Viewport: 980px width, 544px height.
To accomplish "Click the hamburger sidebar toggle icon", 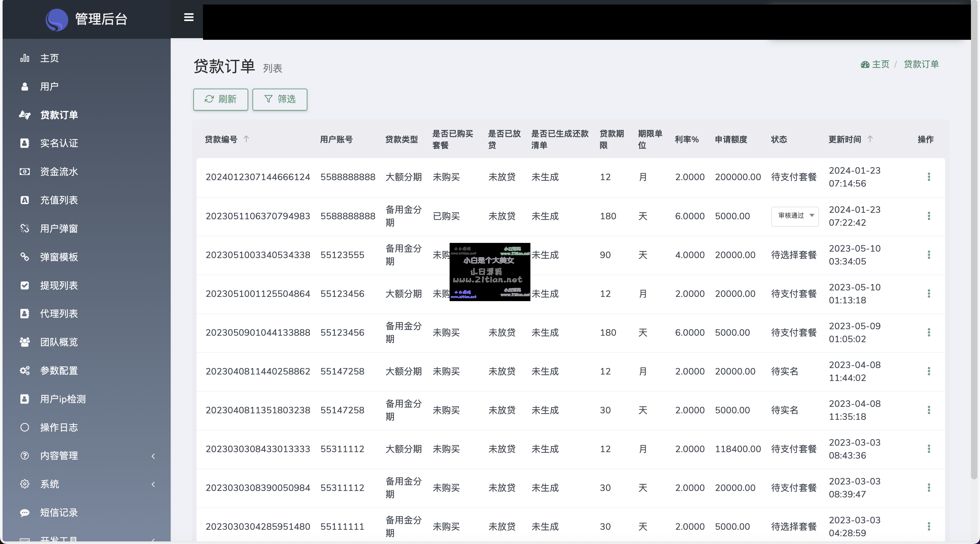I will [x=189, y=17].
